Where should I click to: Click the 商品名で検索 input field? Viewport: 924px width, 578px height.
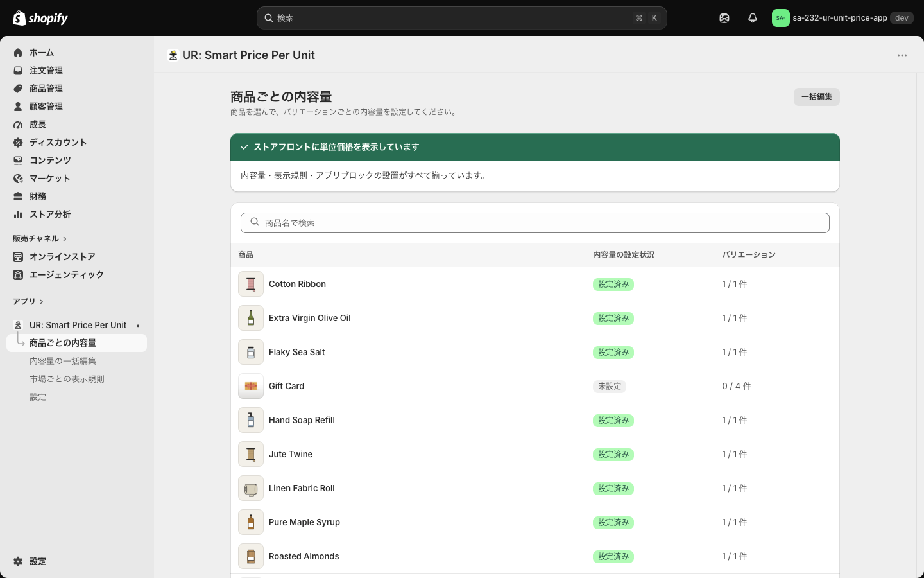[x=535, y=223]
